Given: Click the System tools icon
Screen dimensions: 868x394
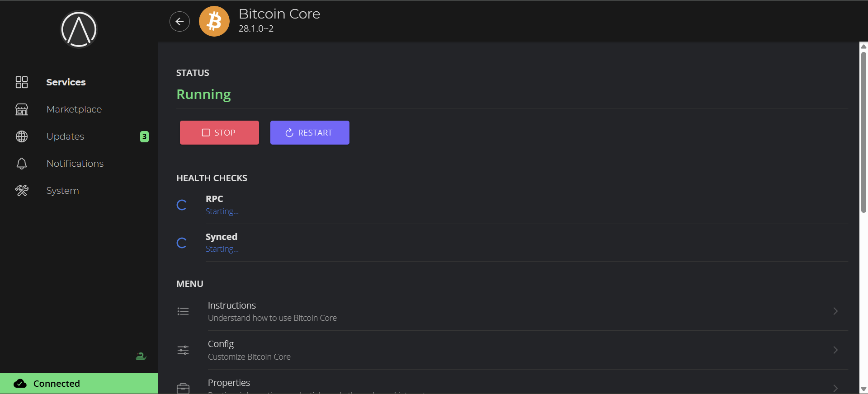Looking at the screenshot, I should (22, 191).
